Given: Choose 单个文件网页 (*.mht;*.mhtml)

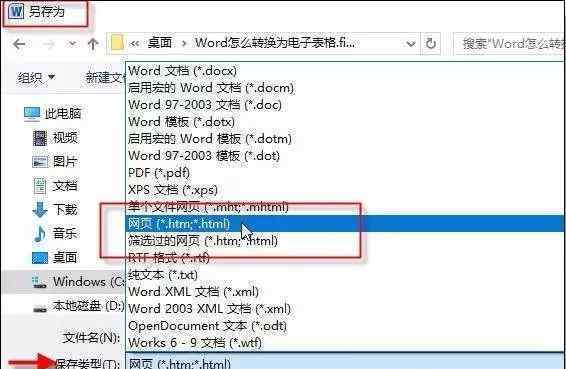Looking at the screenshot, I should click(x=345, y=207).
